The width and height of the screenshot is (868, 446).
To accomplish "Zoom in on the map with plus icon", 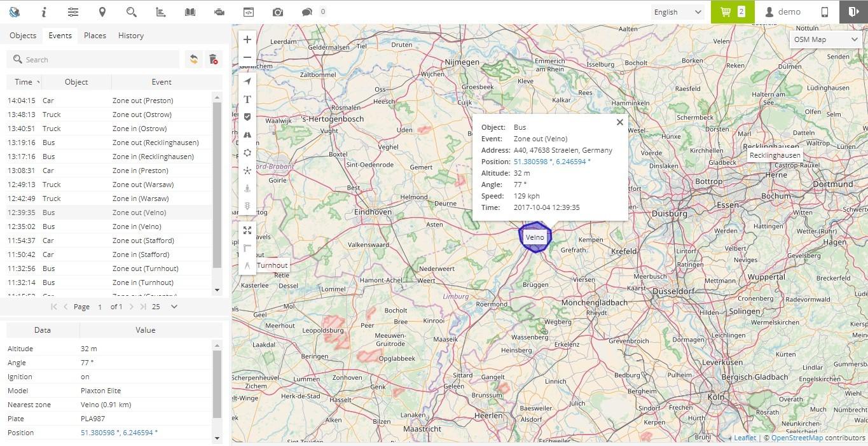I will coord(247,39).
